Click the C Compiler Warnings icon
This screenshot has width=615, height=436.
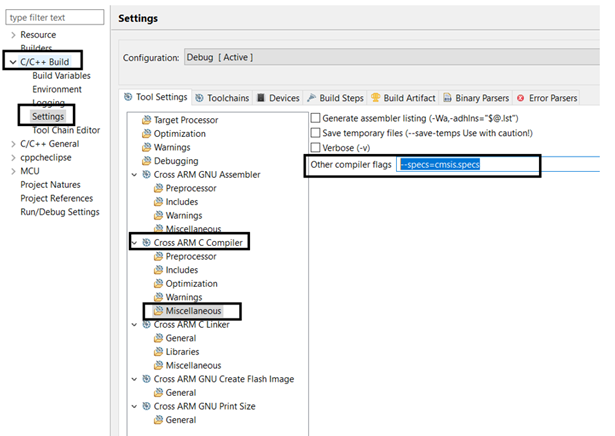click(x=158, y=297)
